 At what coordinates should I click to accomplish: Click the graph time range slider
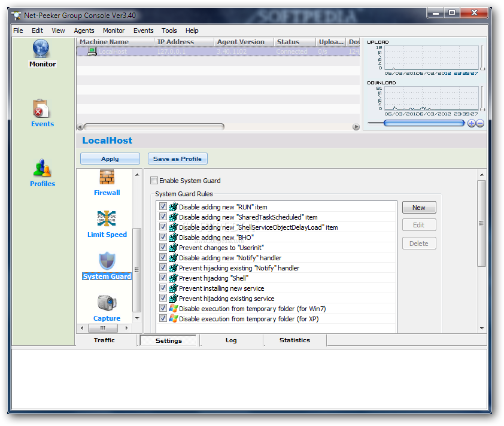[424, 123]
